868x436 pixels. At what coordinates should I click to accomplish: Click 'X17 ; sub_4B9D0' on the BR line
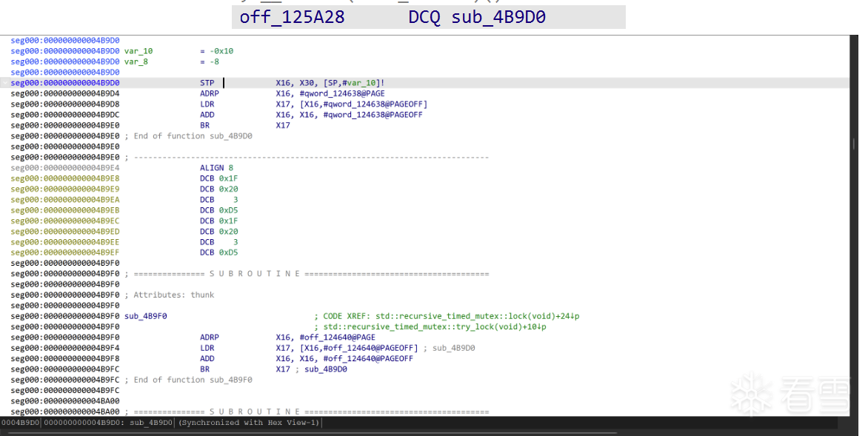coord(312,369)
